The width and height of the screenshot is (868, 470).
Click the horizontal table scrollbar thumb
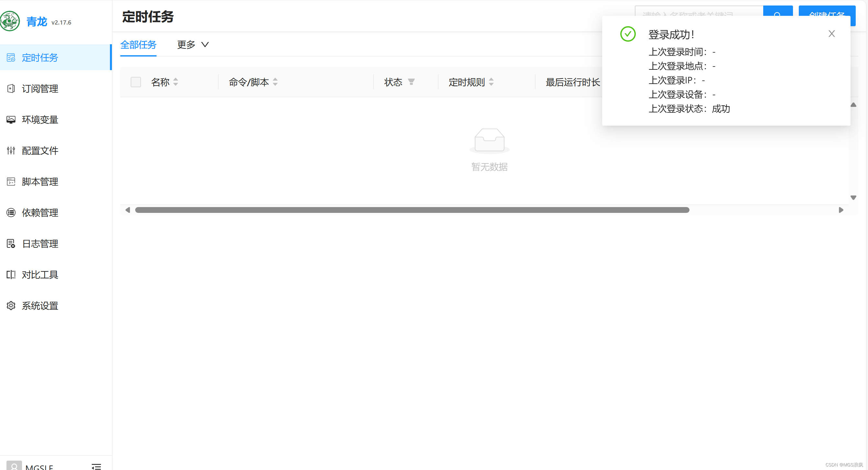point(412,210)
